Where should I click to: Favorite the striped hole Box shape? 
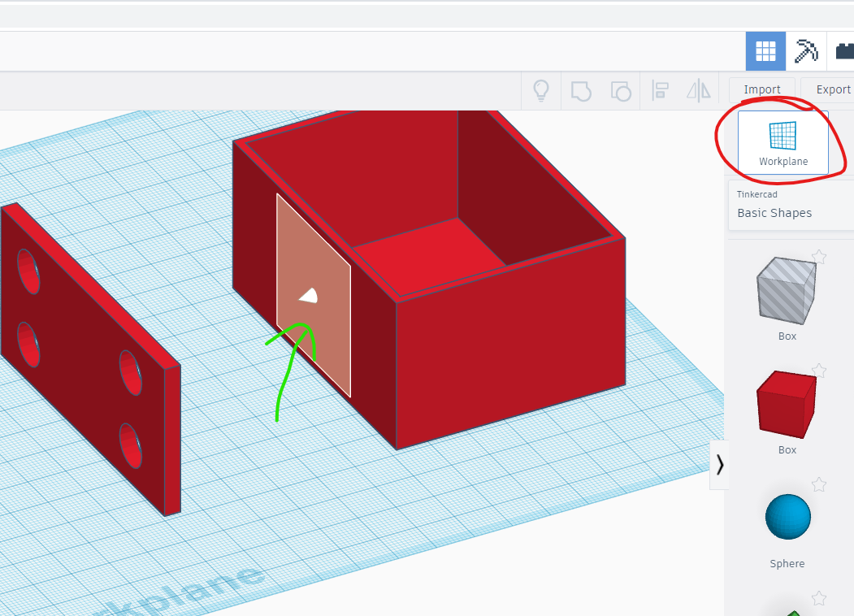click(x=819, y=256)
